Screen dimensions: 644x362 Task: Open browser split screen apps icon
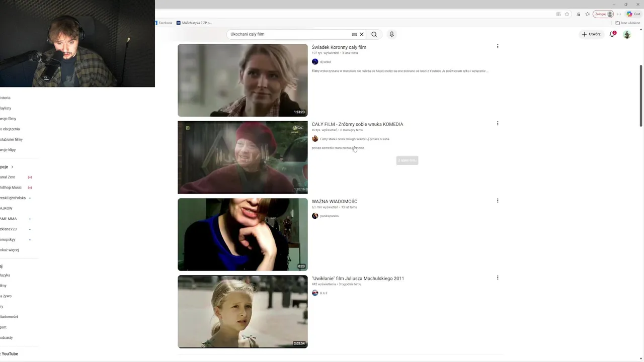(x=558, y=14)
